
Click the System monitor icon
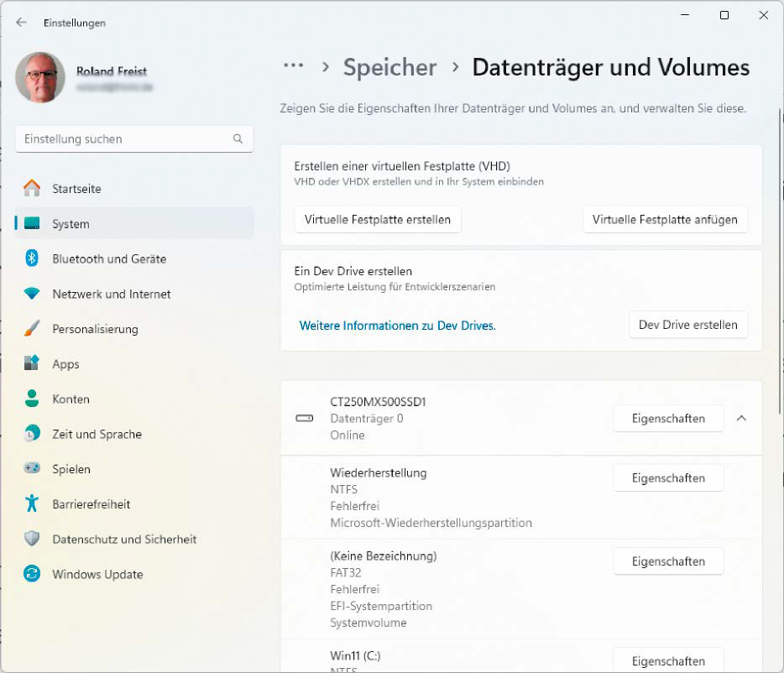32,223
